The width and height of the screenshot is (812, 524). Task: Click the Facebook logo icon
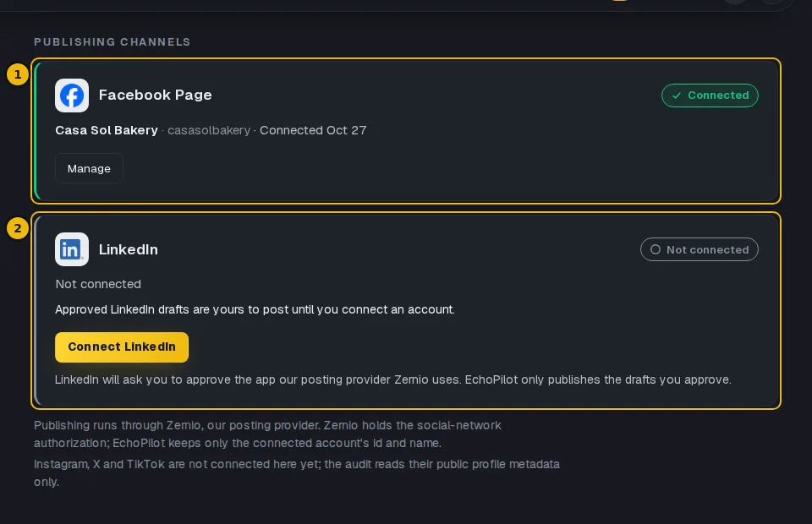(x=71, y=96)
